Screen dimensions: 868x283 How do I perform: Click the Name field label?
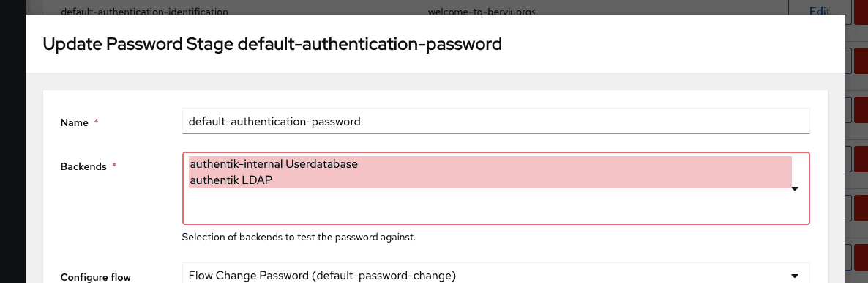tap(74, 122)
